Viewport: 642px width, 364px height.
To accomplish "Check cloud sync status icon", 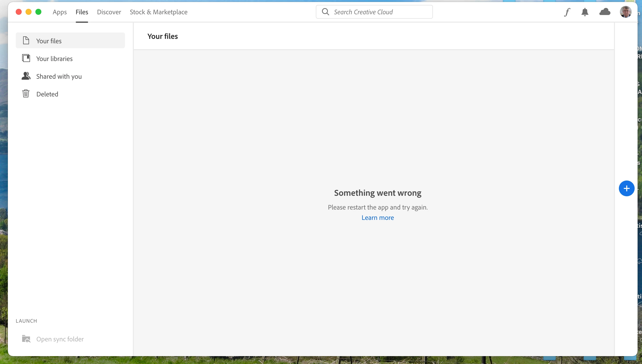I will click(605, 12).
